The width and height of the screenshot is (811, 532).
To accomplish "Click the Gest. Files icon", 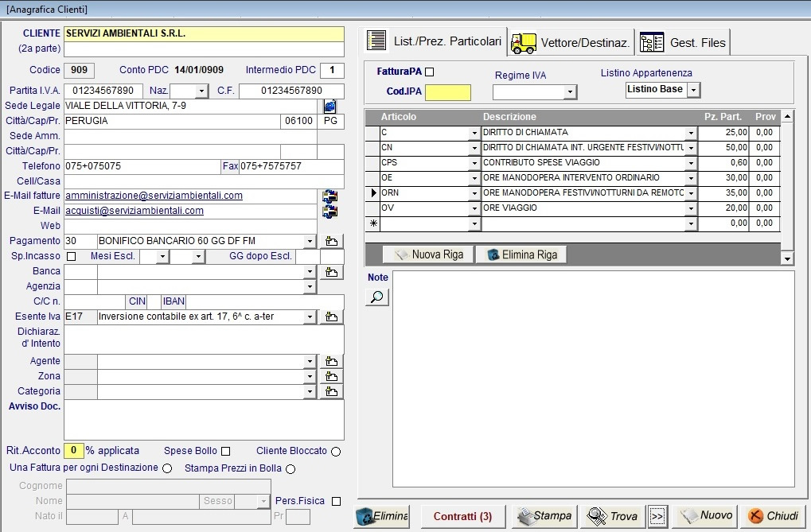I will pos(652,42).
